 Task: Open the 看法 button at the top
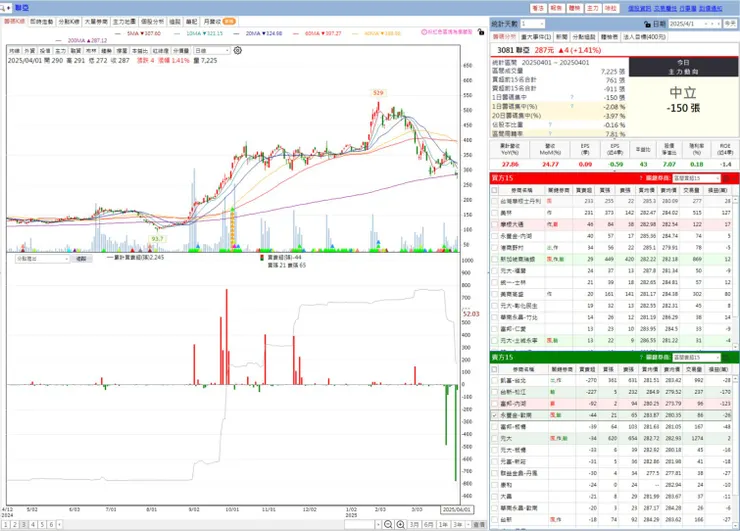538,8
